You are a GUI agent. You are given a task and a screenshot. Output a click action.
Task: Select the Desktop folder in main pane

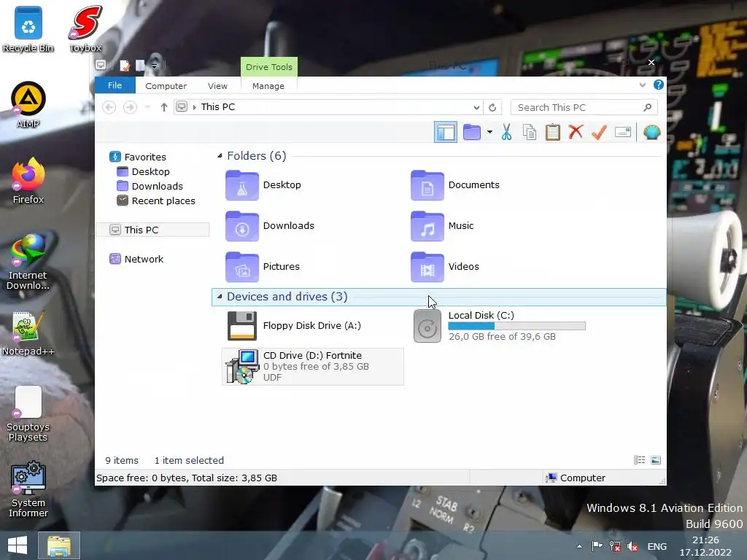point(263,184)
